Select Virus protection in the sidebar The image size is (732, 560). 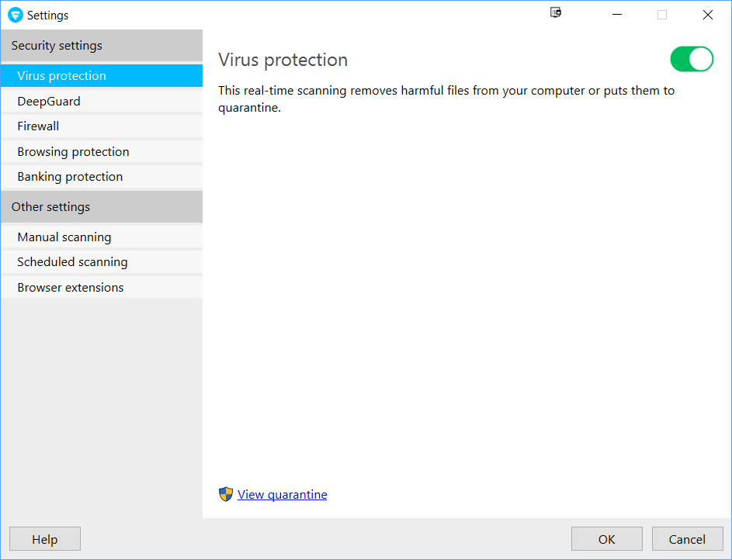coord(101,76)
